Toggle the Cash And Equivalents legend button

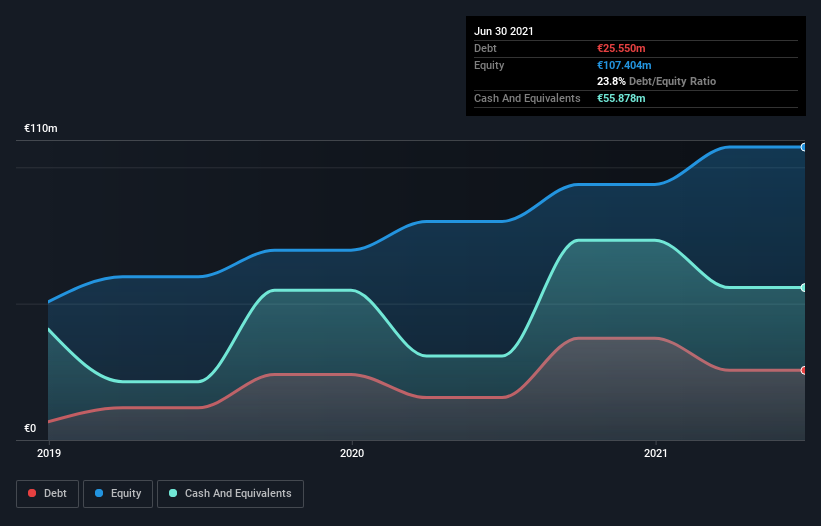(x=230, y=494)
